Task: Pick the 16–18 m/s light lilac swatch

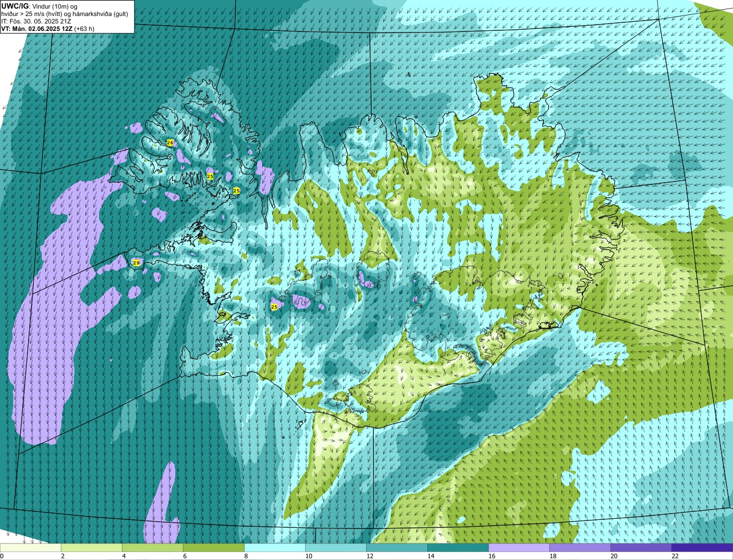Action: click(519, 547)
